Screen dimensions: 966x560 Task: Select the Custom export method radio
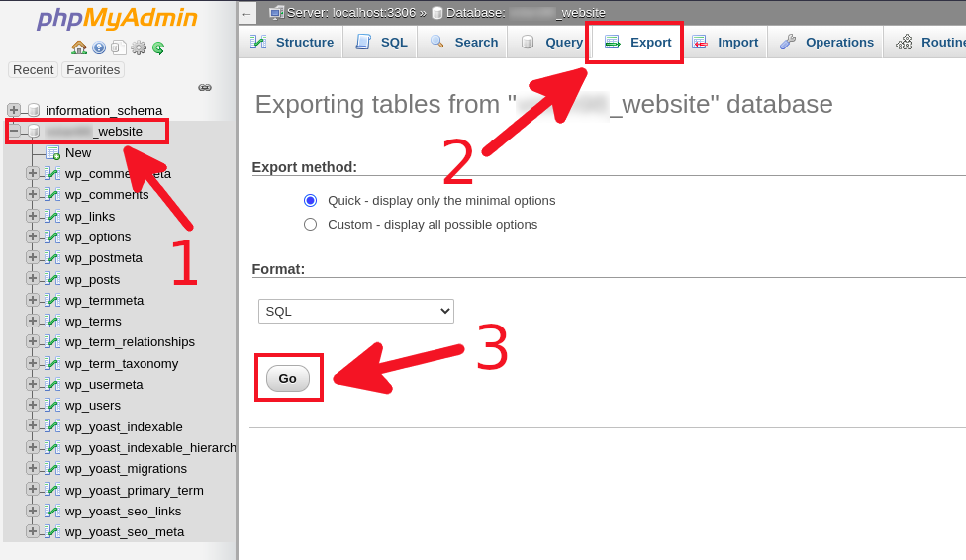click(311, 225)
